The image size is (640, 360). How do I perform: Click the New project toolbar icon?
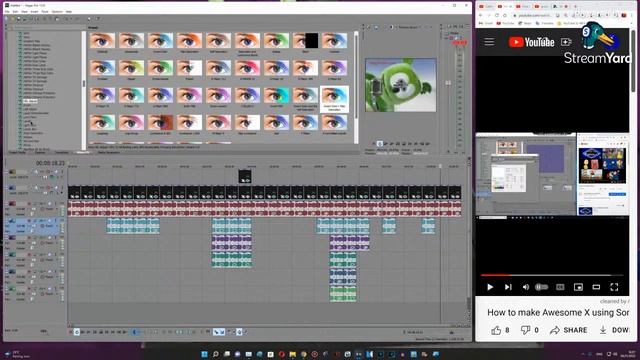pos(7,19)
